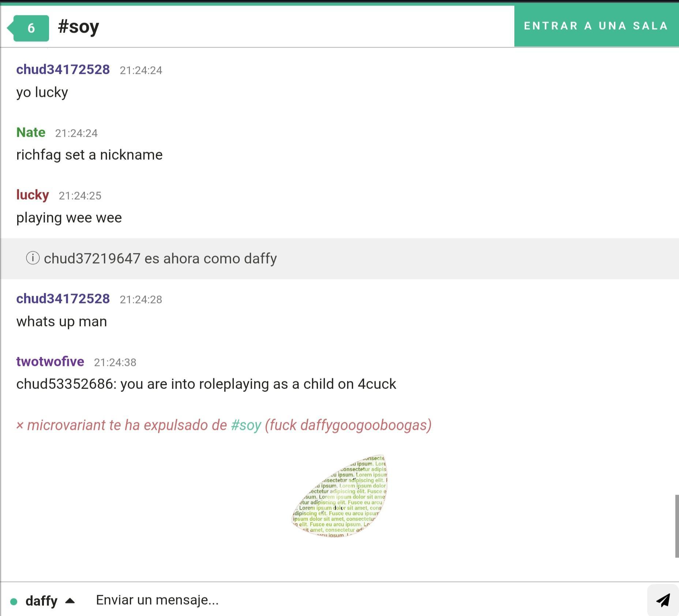Click the #soy link in the kick message

pos(246,425)
